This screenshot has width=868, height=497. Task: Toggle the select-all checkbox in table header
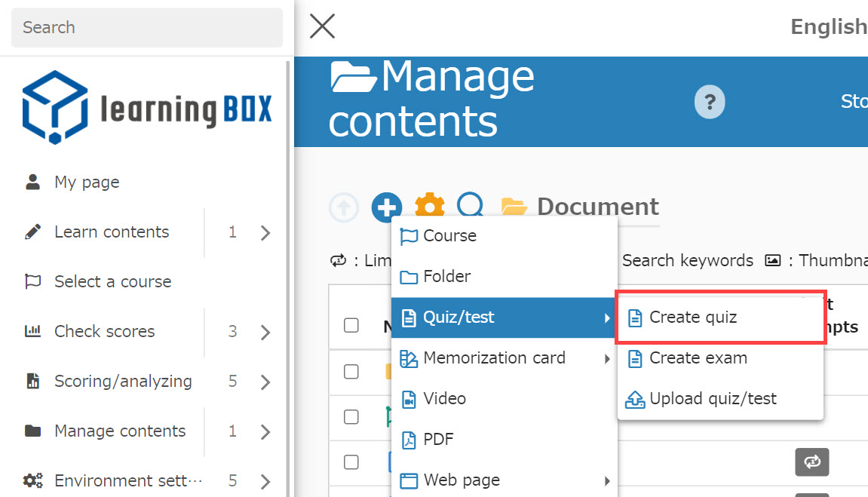pyautogui.click(x=351, y=326)
